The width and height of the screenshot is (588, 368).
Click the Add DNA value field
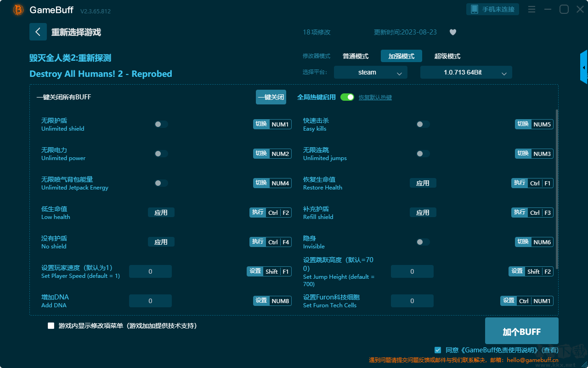(x=150, y=301)
